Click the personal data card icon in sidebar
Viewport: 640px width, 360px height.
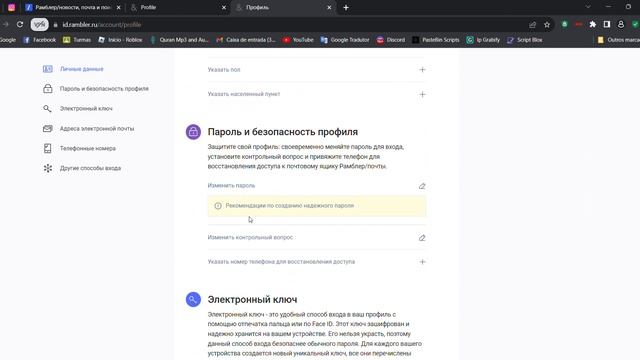coord(48,69)
